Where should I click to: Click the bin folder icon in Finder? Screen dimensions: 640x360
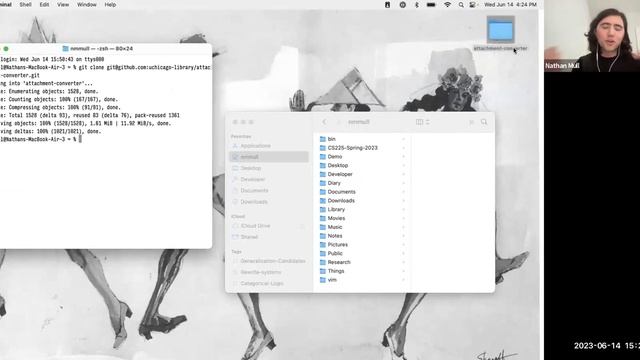click(x=323, y=139)
